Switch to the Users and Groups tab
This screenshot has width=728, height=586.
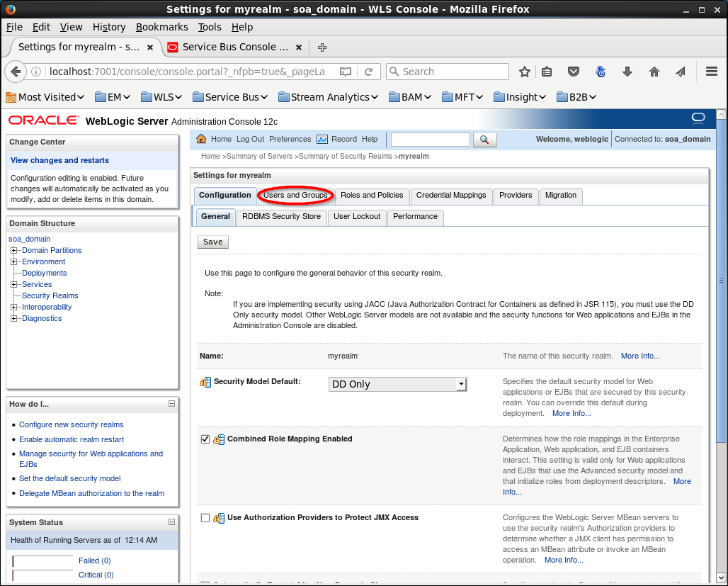coord(295,196)
